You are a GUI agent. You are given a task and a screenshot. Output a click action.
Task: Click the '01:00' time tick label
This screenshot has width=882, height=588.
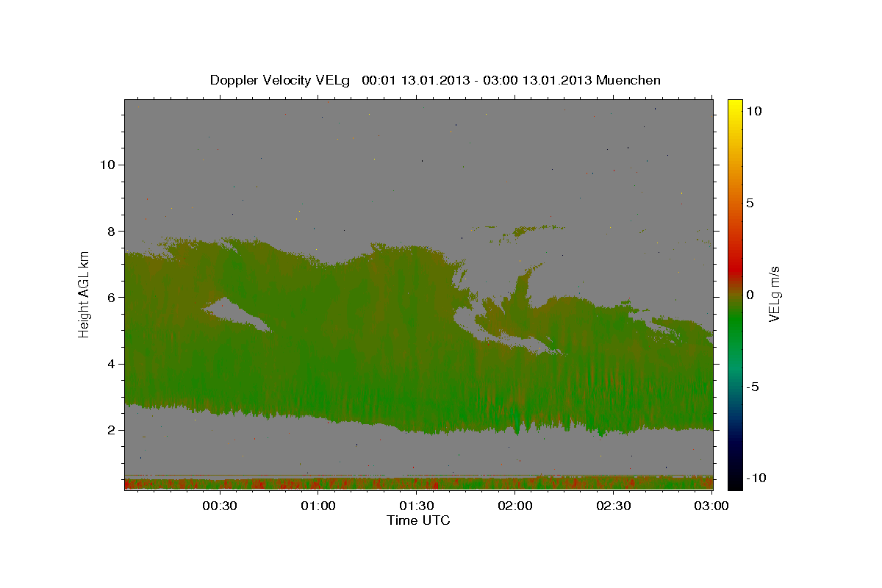(x=318, y=506)
